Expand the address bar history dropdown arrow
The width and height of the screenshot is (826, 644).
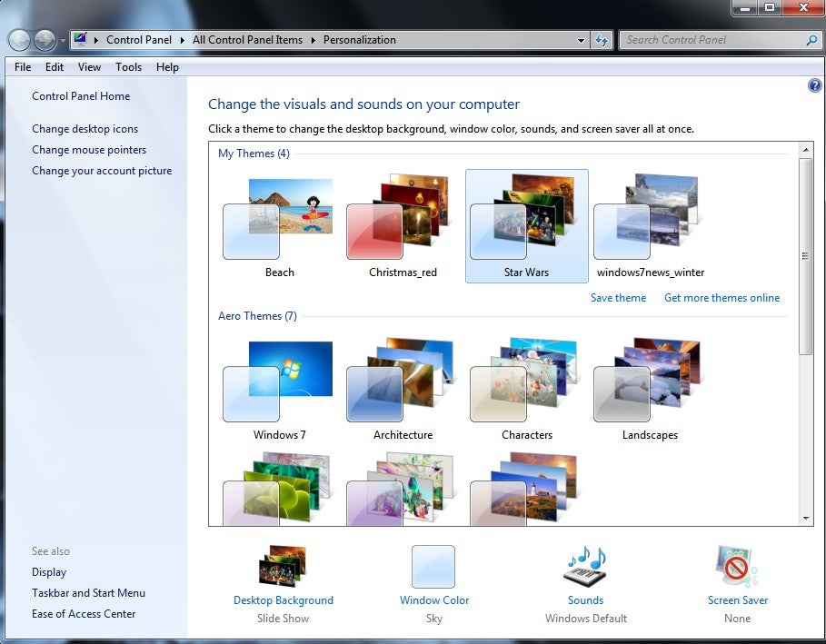coord(581,40)
